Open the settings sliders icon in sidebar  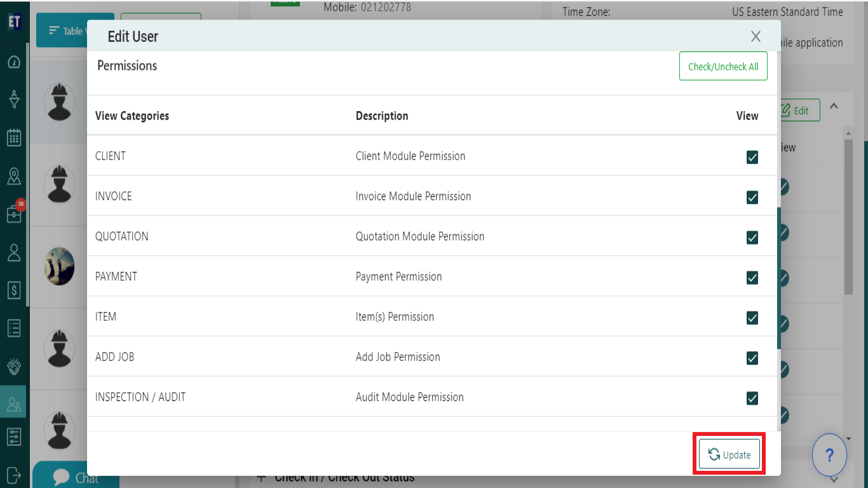[x=14, y=437]
